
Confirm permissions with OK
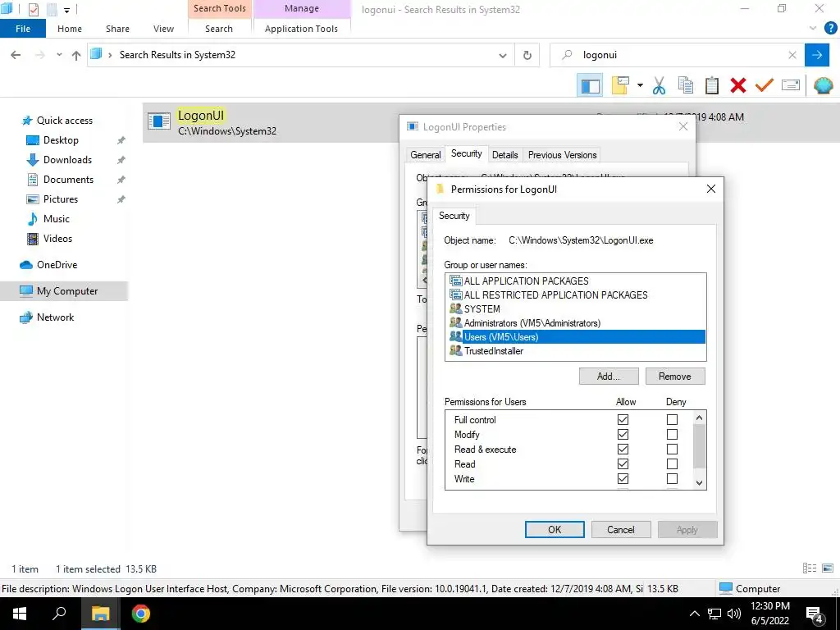555,529
